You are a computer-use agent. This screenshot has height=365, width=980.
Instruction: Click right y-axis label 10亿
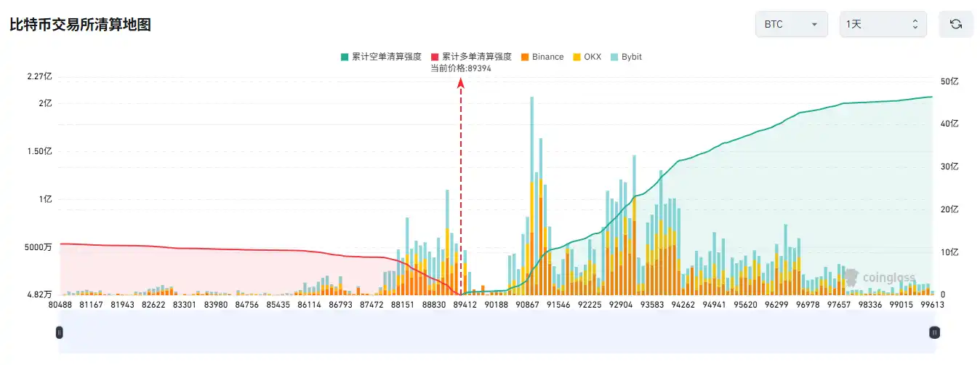click(x=949, y=252)
